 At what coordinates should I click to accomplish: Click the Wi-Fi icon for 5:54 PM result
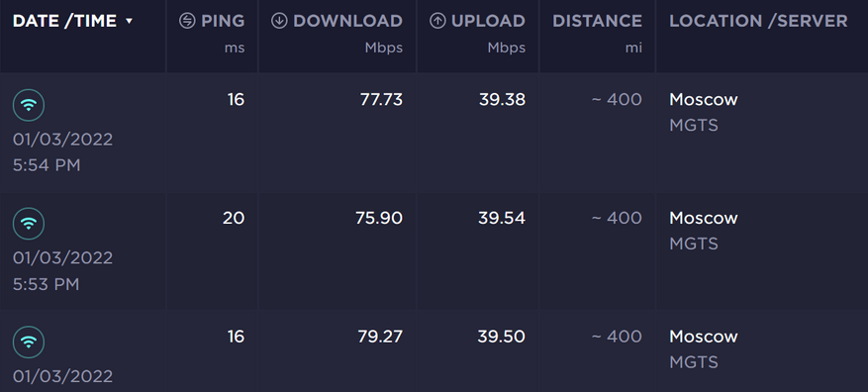(29, 105)
